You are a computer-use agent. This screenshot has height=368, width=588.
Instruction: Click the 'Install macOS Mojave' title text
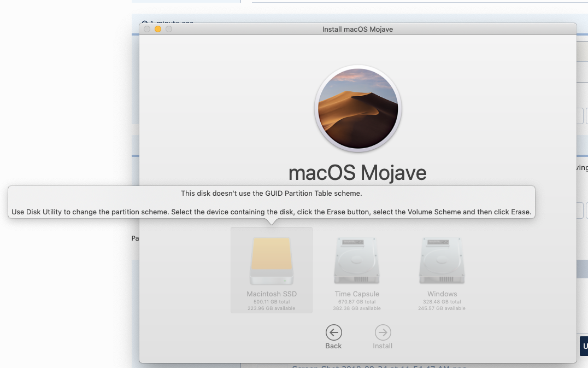(x=357, y=30)
